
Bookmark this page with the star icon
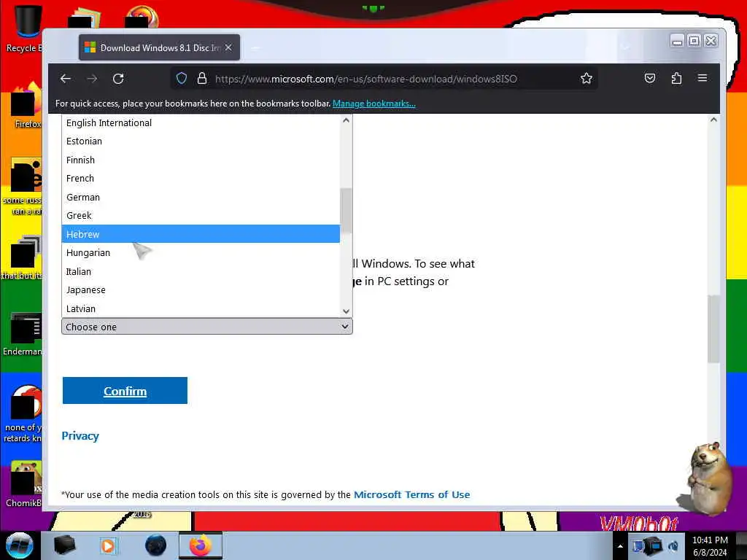587,78
